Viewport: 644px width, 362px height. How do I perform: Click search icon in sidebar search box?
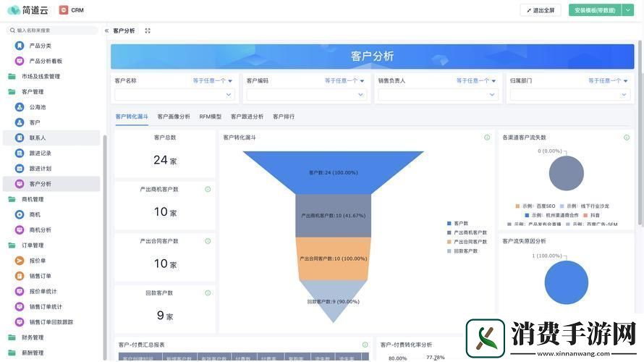(12, 30)
